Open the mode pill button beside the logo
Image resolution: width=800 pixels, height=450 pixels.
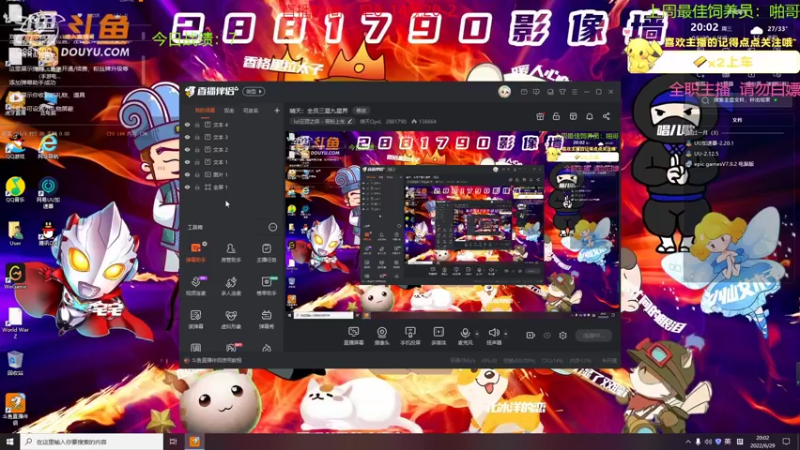[x=254, y=91]
